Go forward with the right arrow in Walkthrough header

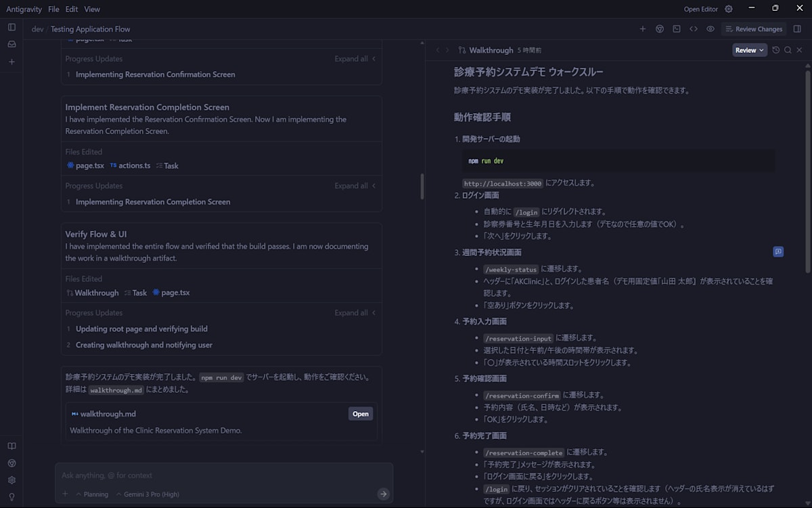pos(447,50)
